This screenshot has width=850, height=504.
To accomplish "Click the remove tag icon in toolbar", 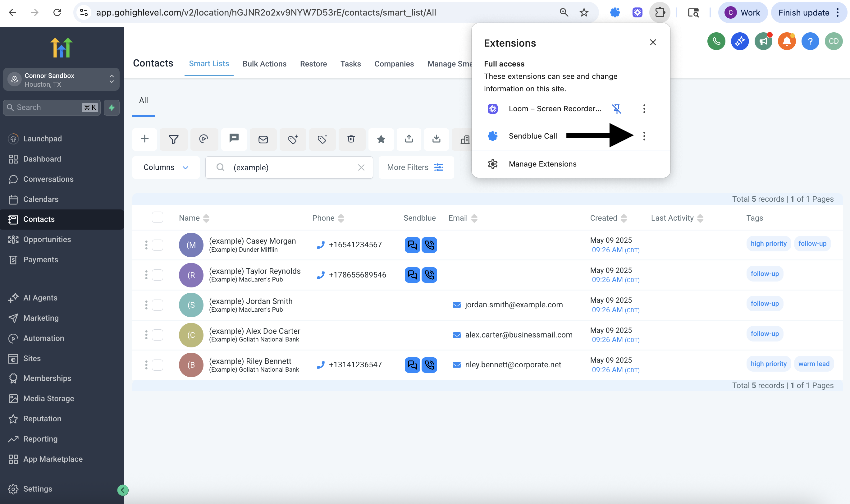I will [x=322, y=139].
